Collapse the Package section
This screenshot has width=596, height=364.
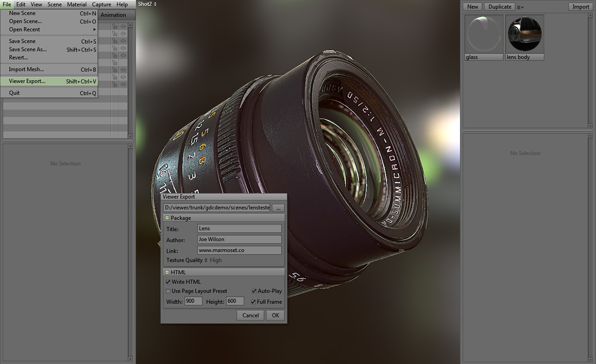[x=167, y=217]
